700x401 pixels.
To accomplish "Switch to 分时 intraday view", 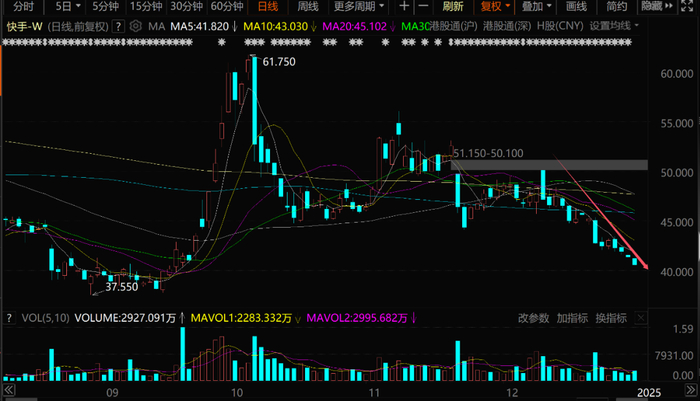I will click(x=23, y=6).
